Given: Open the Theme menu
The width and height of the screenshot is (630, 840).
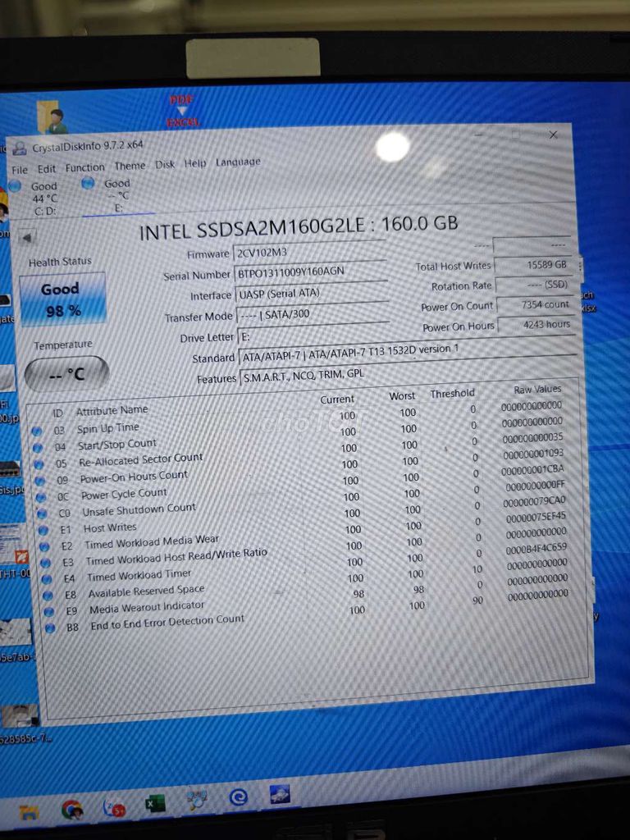Looking at the screenshot, I should pyautogui.click(x=130, y=166).
